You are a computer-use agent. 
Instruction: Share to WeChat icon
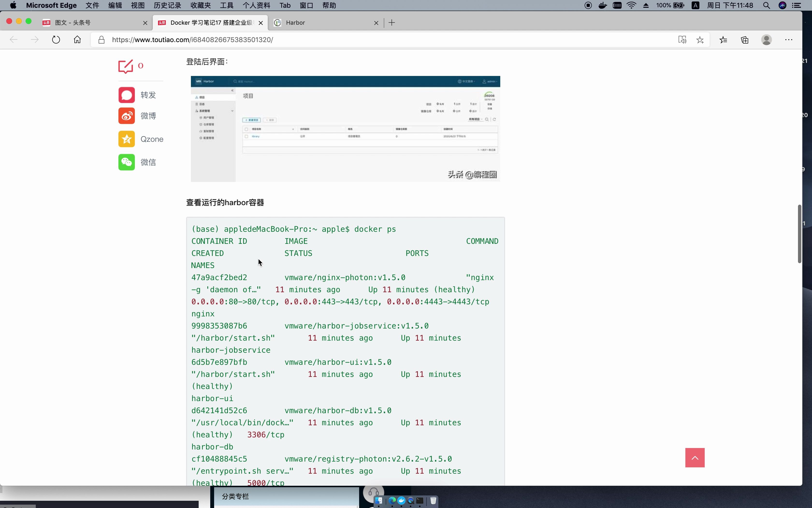[126, 162]
